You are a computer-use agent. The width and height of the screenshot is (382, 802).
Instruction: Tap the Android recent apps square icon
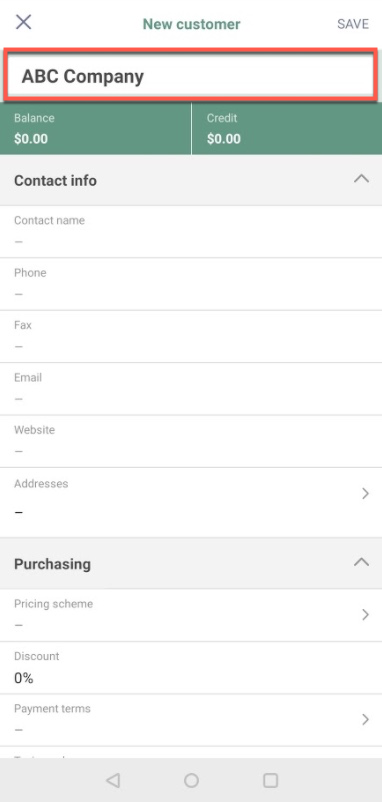pos(270,780)
